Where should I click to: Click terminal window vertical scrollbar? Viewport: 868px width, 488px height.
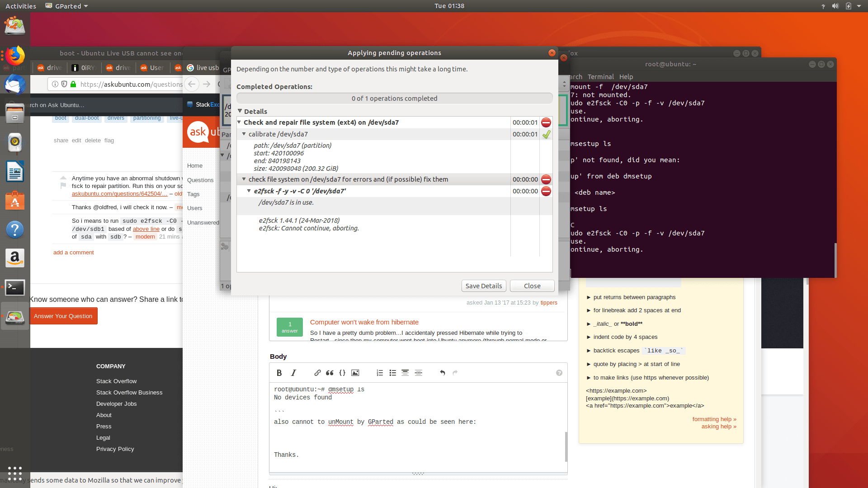[835, 260]
